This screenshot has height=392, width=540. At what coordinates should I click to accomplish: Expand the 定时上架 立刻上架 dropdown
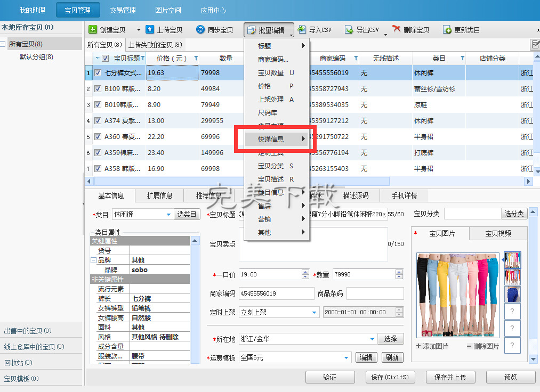pyautogui.click(x=314, y=312)
